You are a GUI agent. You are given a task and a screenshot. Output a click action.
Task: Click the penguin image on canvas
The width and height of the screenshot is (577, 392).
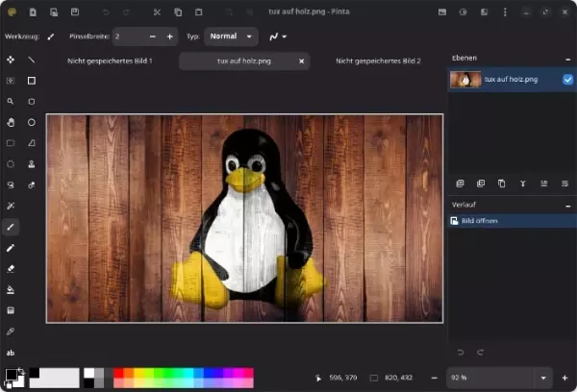[244, 218]
